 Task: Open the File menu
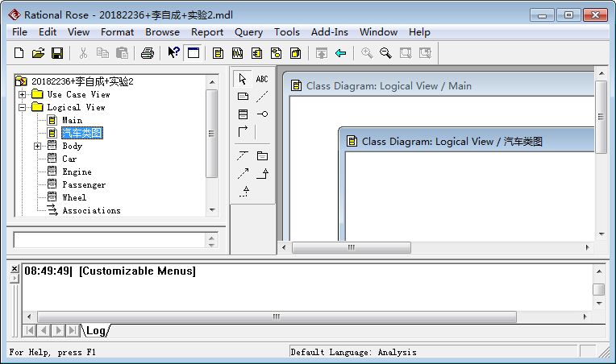19,32
